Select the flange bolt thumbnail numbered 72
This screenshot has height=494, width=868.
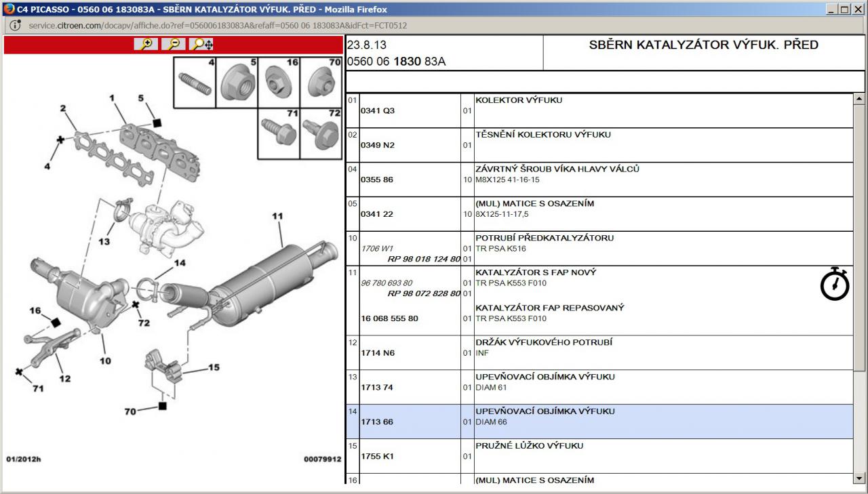click(321, 133)
